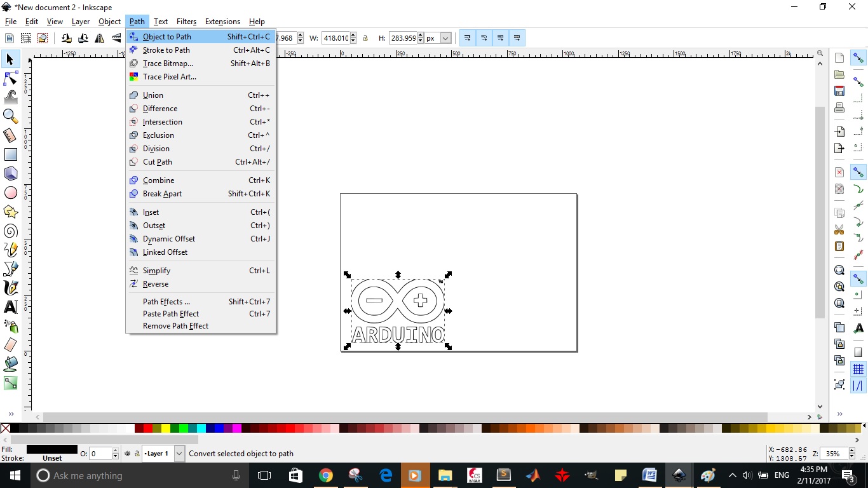Image resolution: width=868 pixels, height=488 pixels.
Task: Increase the W width spinner
Action: point(354,35)
